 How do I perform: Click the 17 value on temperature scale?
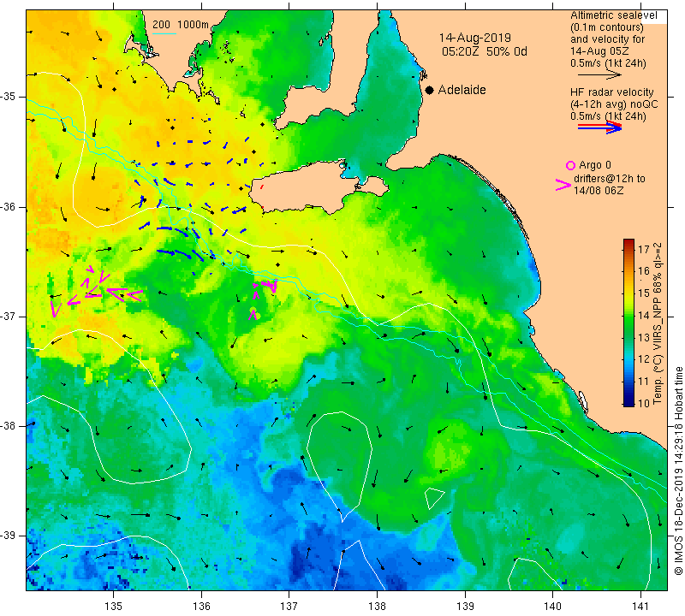(x=644, y=249)
